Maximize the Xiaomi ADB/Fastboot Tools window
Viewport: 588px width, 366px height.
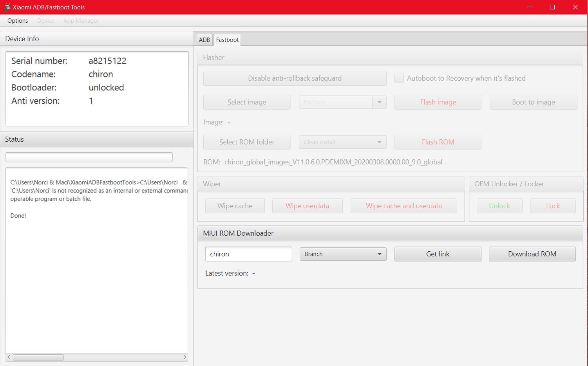point(552,7)
